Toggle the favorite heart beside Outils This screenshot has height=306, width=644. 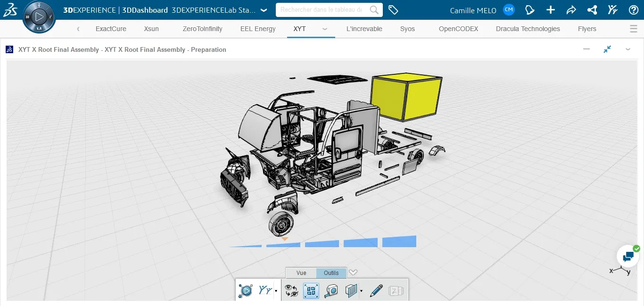pos(353,272)
